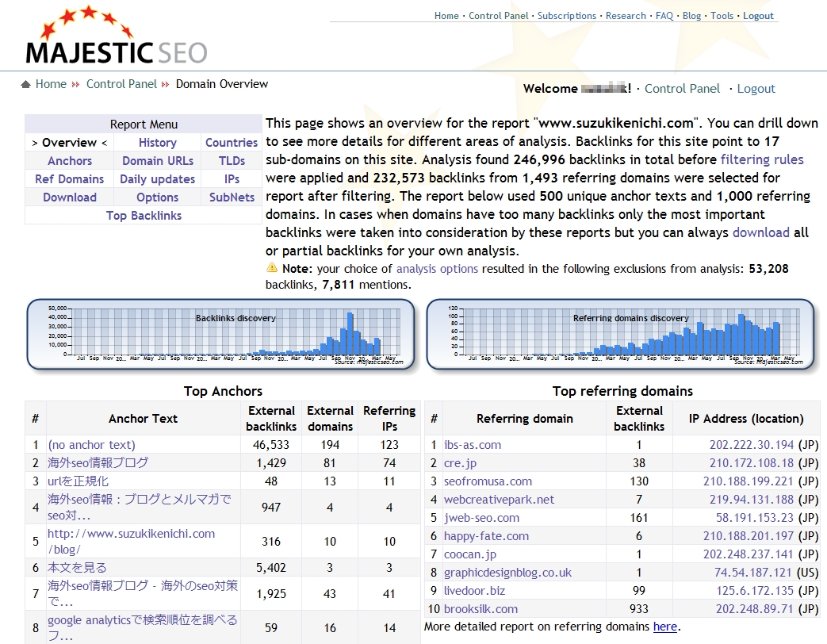The image size is (827, 644).
Task: Open Home in top navigation
Action: (446, 16)
